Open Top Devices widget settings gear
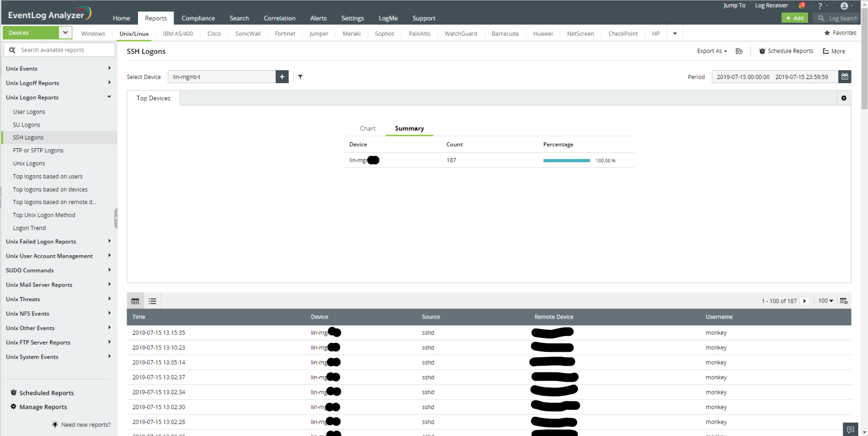This screenshot has height=436, width=868. coord(844,98)
